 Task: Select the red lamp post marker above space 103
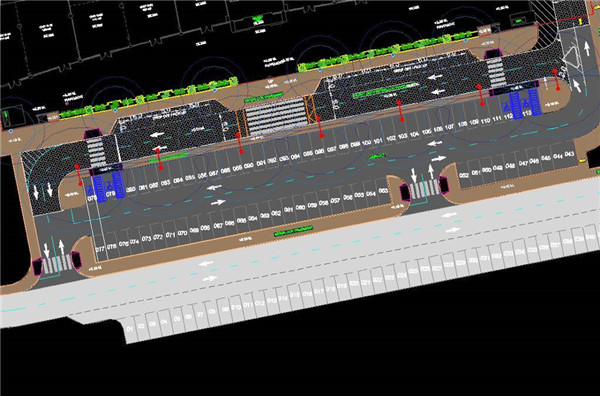pos(400,111)
